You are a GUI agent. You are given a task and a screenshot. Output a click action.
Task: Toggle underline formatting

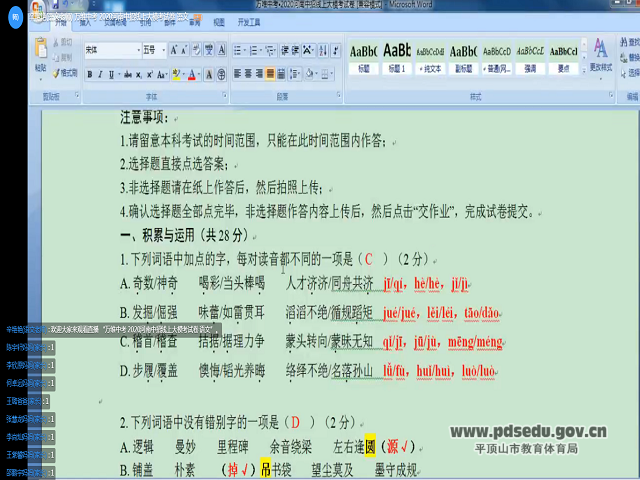[113, 73]
